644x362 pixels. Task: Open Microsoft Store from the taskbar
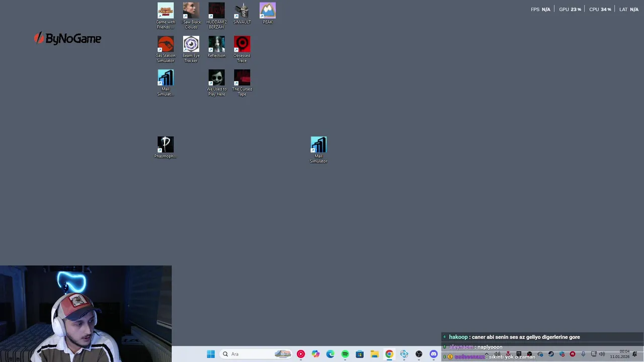click(360, 354)
